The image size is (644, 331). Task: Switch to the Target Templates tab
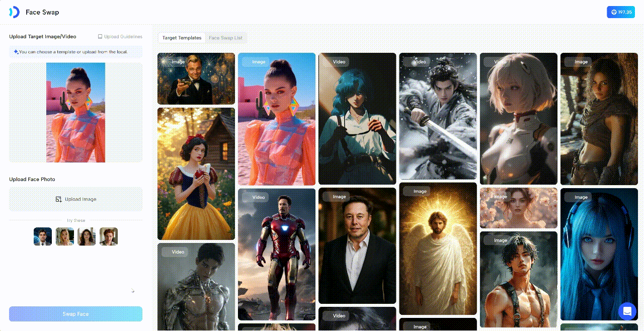(182, 38)
